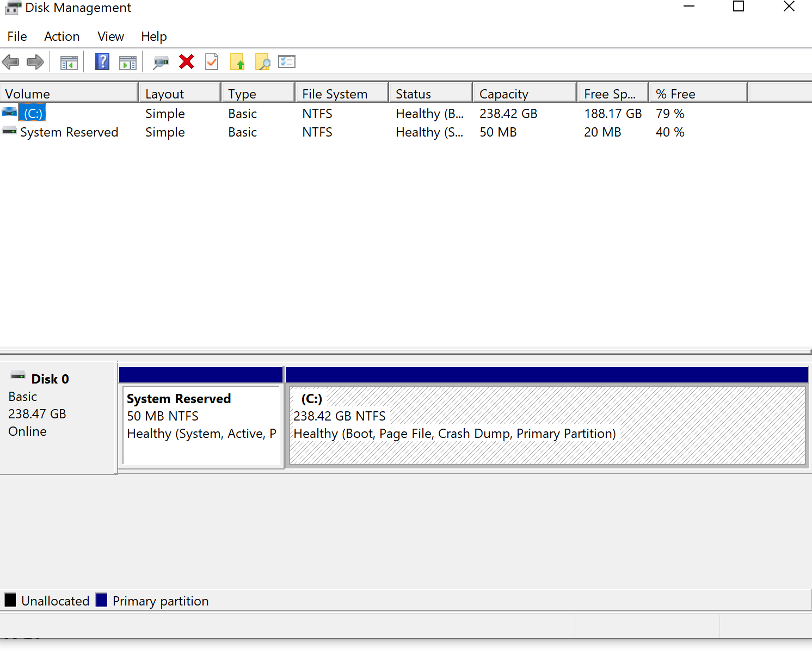Click the checklist Settings toolbar icon
812x655 pixels.
(287, 61)
